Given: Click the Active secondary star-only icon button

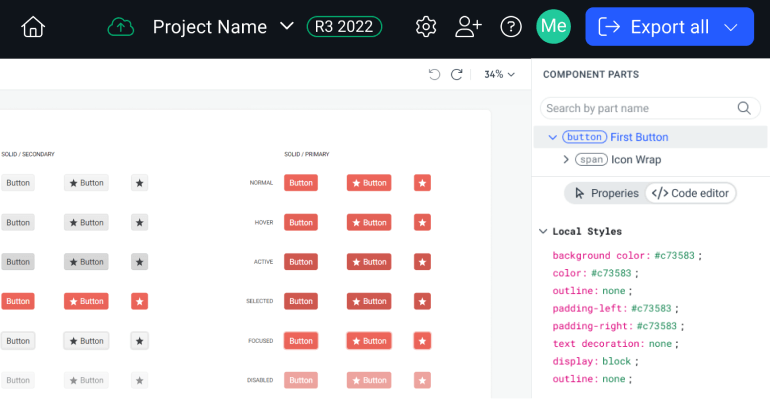Looking at the screenshot, I should (x=139, y=262).
